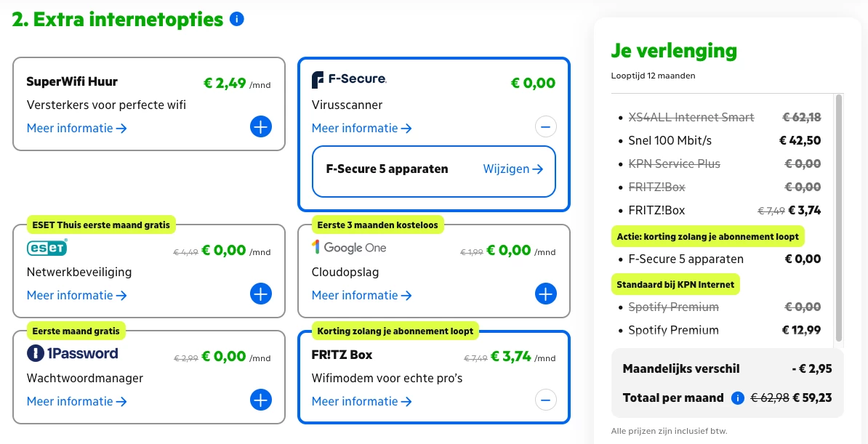
Task: Open Meer informatie for 1Password Wachtwoordmanager
Action: click(x=77, y=402)
